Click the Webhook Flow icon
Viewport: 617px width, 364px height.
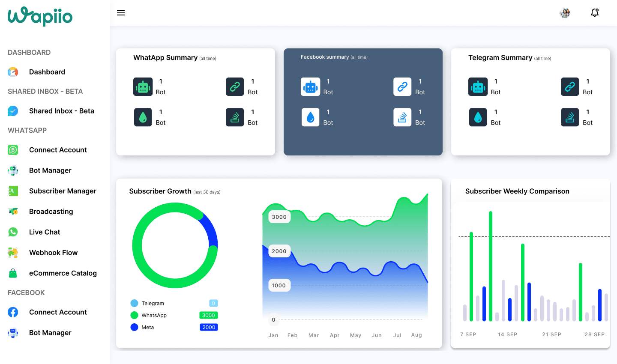click(x=13, y=253)
